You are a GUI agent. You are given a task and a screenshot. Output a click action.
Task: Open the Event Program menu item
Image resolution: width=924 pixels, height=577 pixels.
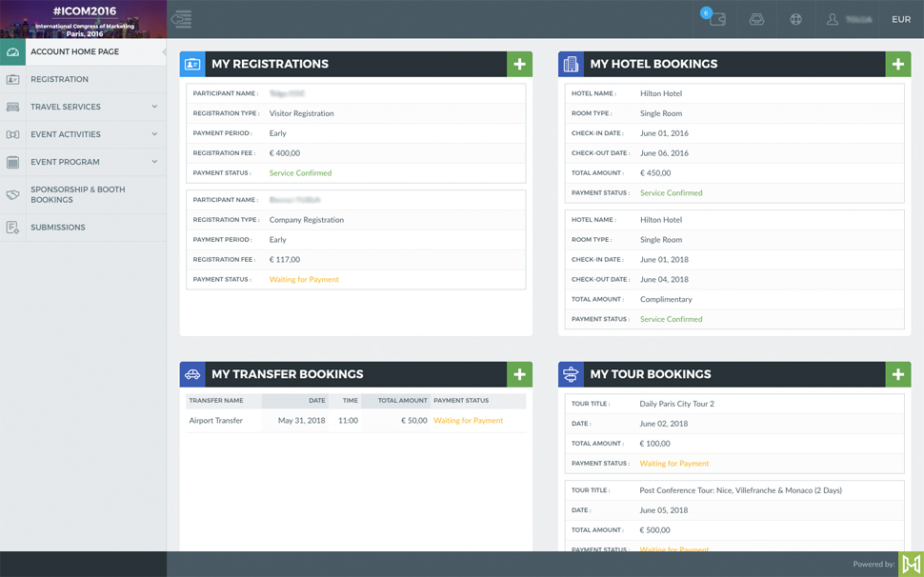point(65,163)
